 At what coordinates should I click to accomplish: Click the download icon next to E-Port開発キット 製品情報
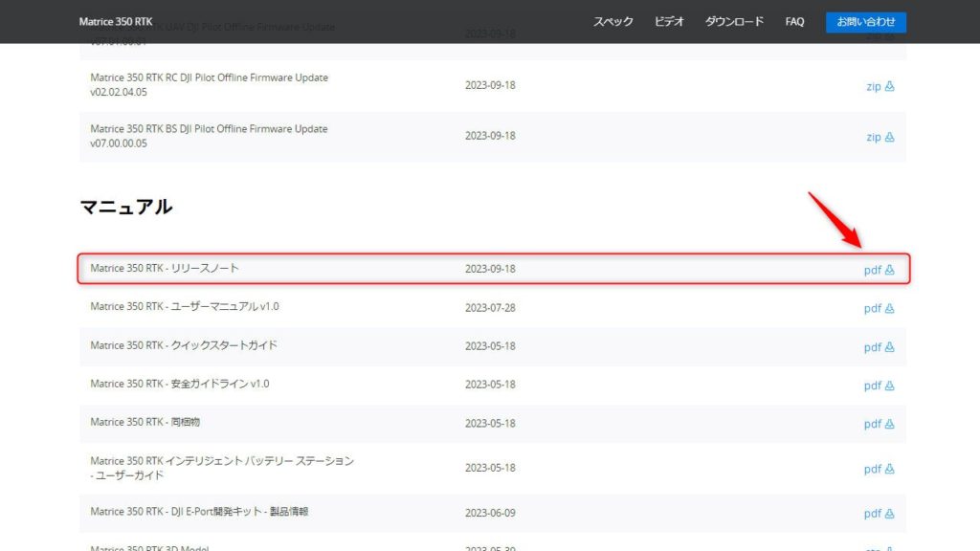[892, 513]
